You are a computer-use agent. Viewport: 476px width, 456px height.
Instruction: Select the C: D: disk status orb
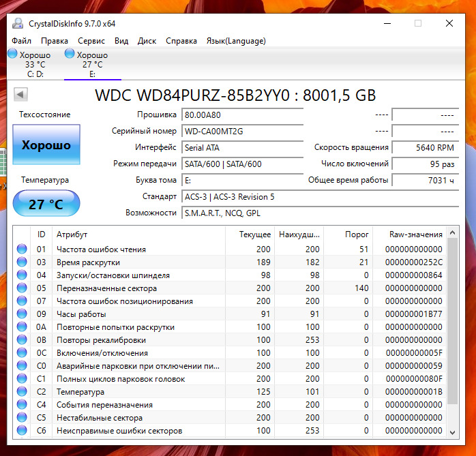[13, 55]
